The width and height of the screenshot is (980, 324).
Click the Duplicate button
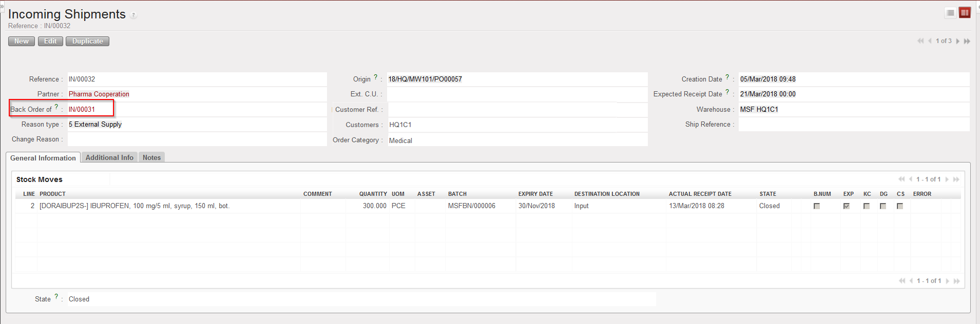point(87,41)
